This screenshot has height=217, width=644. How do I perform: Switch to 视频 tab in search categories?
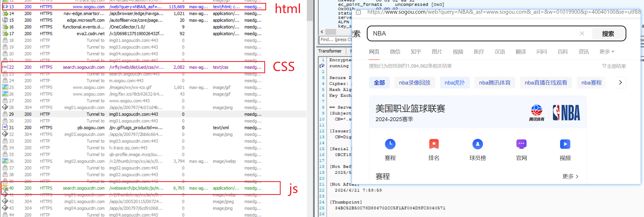pos(458,52)
